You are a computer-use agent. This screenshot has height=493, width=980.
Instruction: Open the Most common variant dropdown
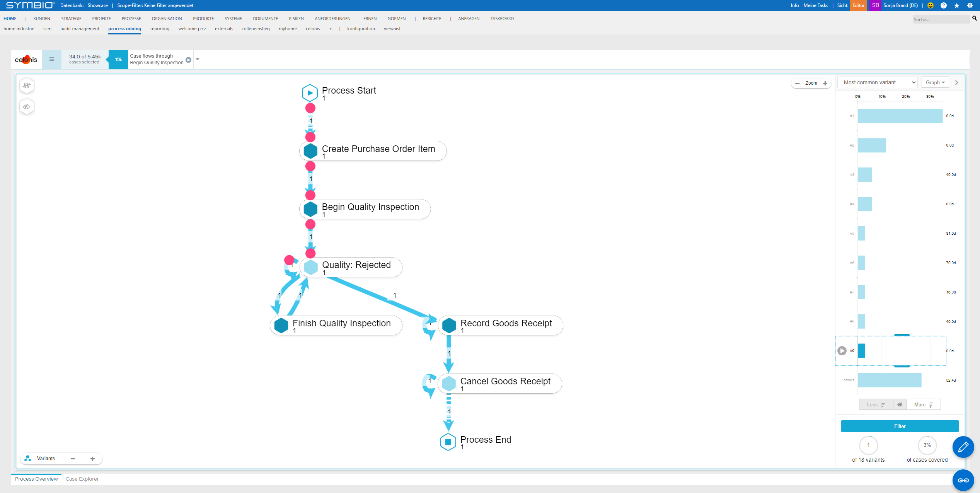[877, 82]
